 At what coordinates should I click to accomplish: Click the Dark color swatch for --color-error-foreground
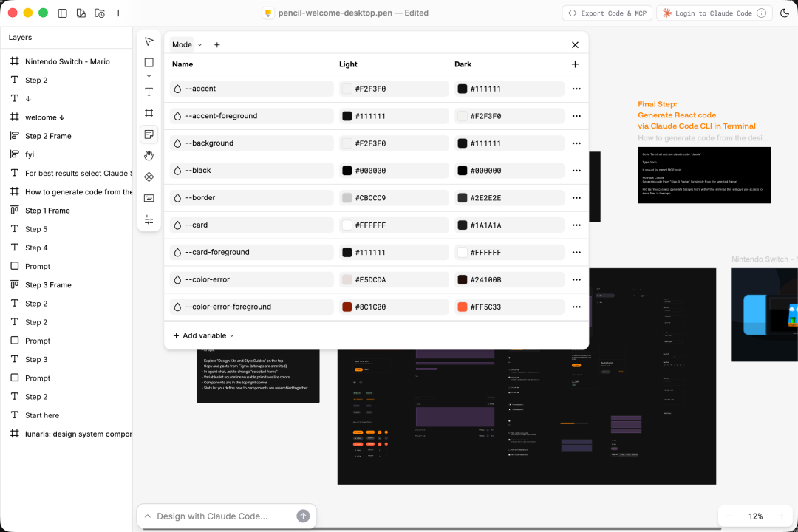pyautogui.click(x=463, y=307)
